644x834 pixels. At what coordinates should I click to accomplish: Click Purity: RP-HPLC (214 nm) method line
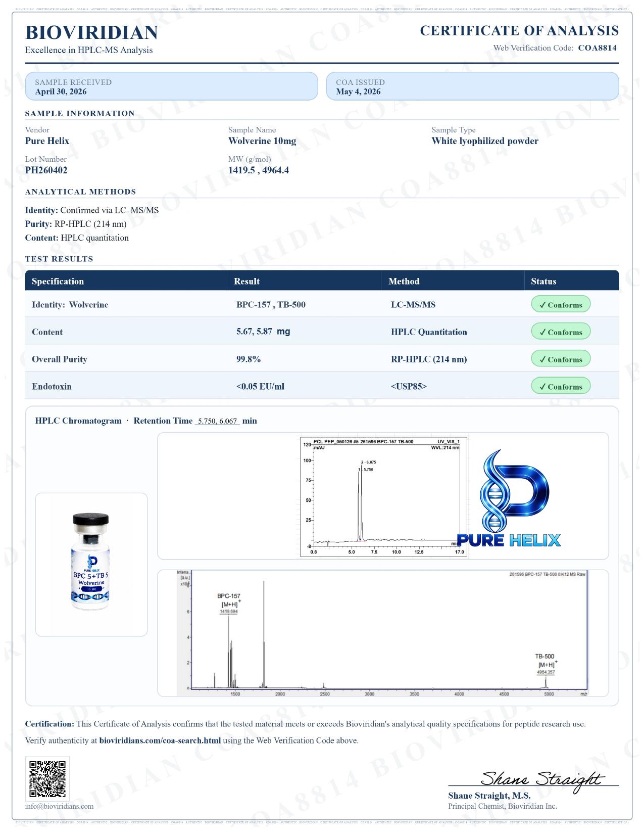coord(76,224)
